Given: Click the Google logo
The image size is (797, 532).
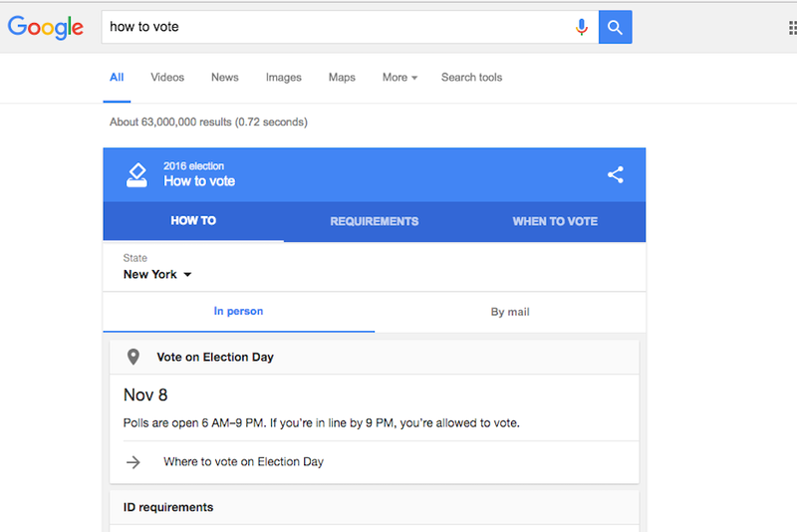Looking at the screenshot, I should coord(45,28).
